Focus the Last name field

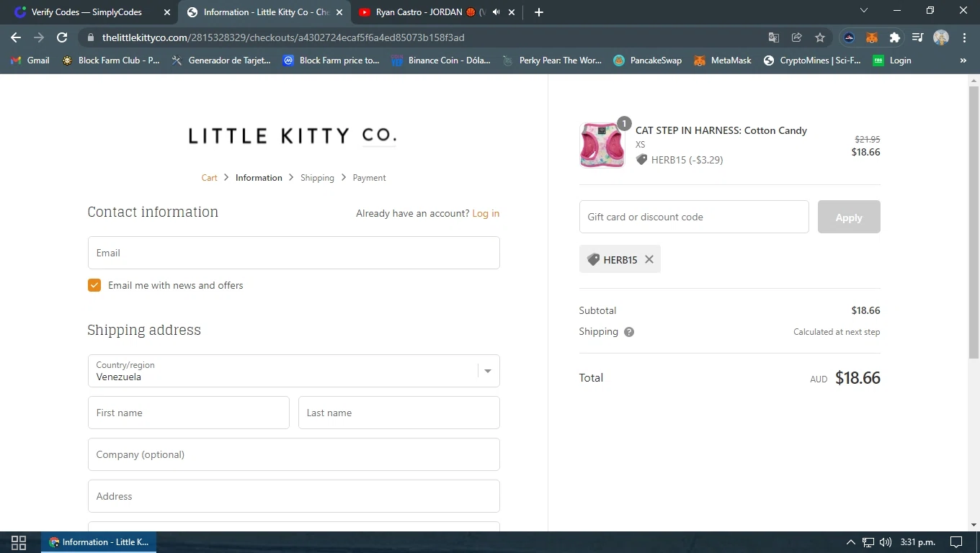[x=398, y=413]
